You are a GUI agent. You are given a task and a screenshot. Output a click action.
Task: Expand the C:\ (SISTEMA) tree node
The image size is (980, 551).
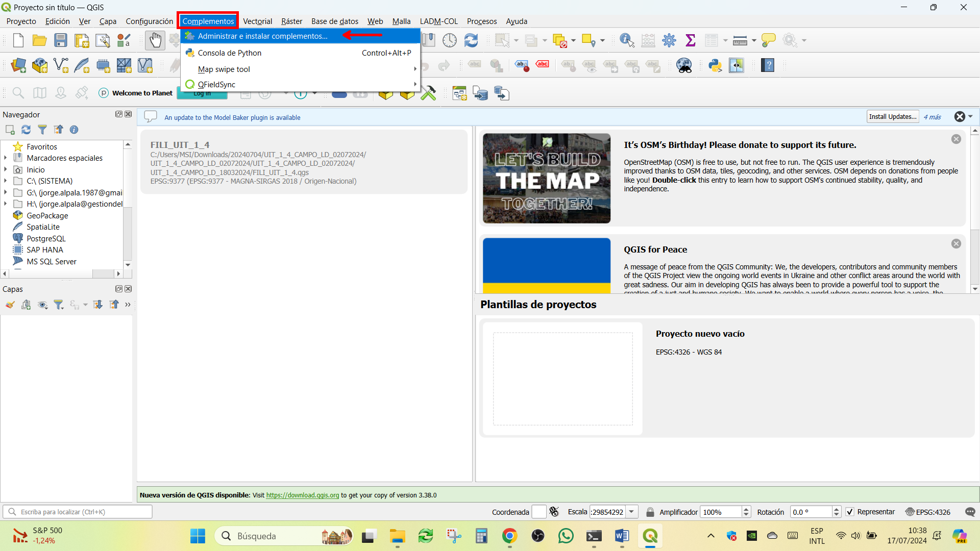click(x=5, y=181)
